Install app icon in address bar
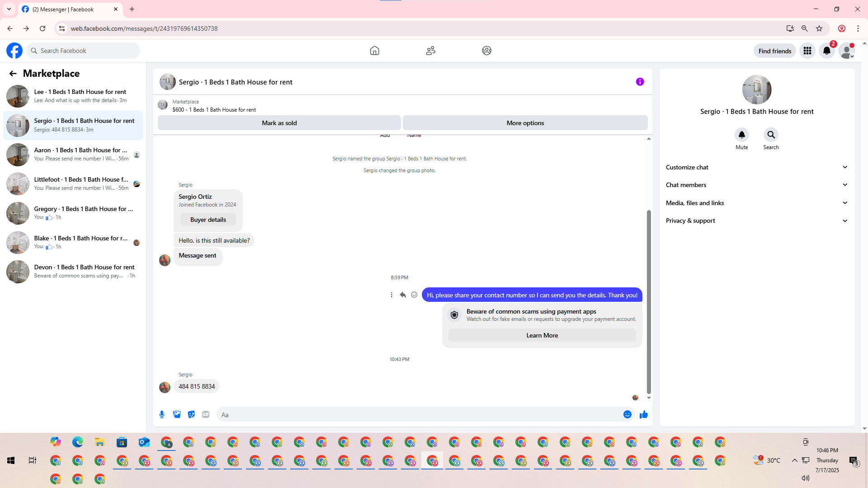 point(790,28)
